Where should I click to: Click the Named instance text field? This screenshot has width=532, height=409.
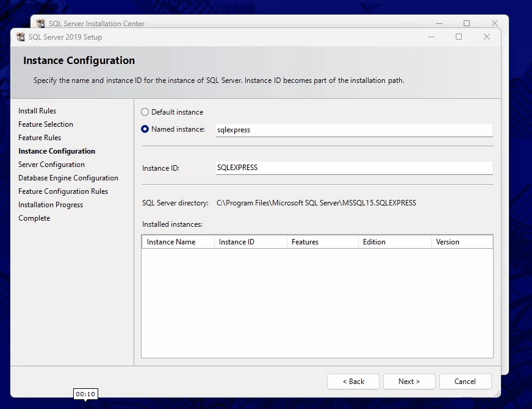click(x=354, y=130)
